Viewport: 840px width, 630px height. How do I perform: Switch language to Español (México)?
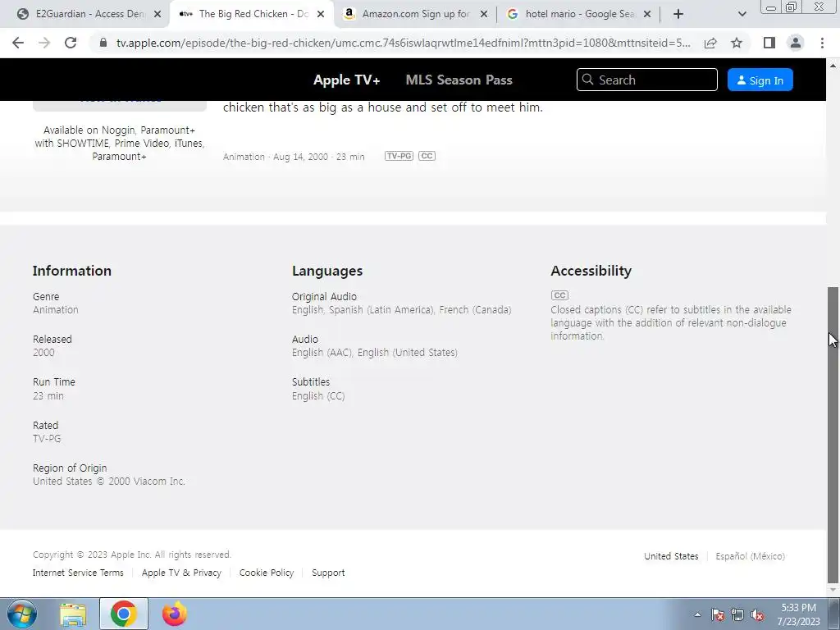click(750, 556)
